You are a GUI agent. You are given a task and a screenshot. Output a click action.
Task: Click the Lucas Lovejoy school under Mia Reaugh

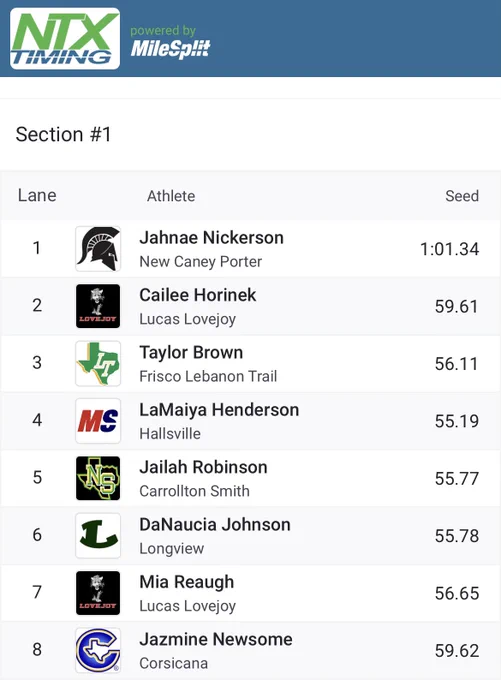pos(187,606)
